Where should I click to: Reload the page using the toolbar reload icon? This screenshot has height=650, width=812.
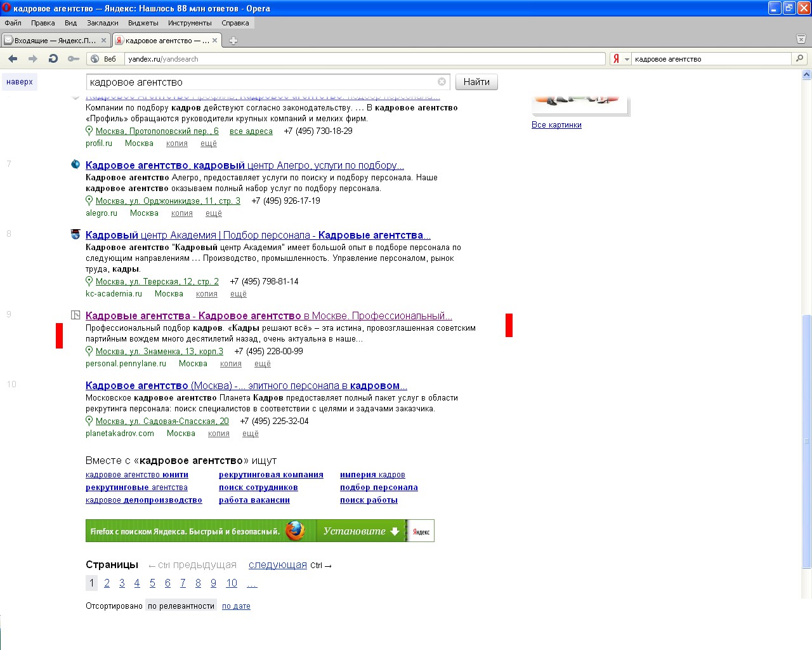(x=53, y=58)
